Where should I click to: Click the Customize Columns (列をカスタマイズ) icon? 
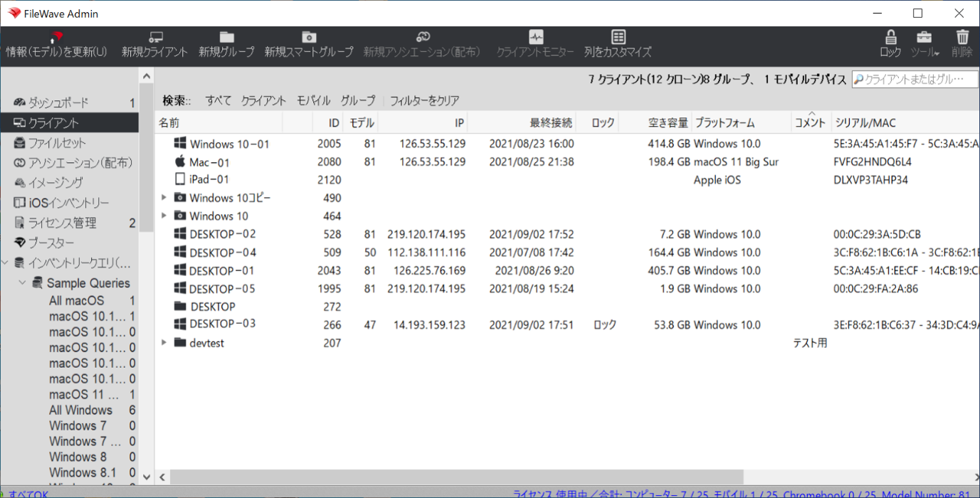pyautogui.click(x=618, y=37)
